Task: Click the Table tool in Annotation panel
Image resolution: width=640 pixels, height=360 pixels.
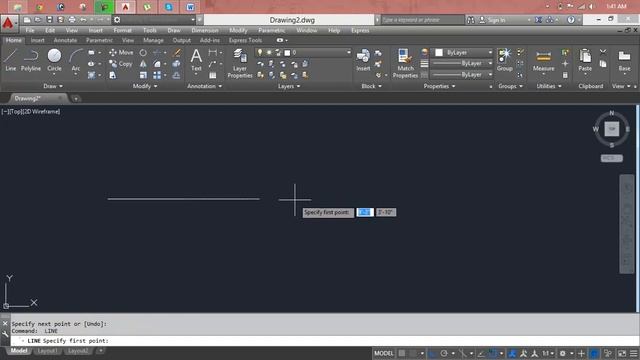Action: (x=213, y=75)
